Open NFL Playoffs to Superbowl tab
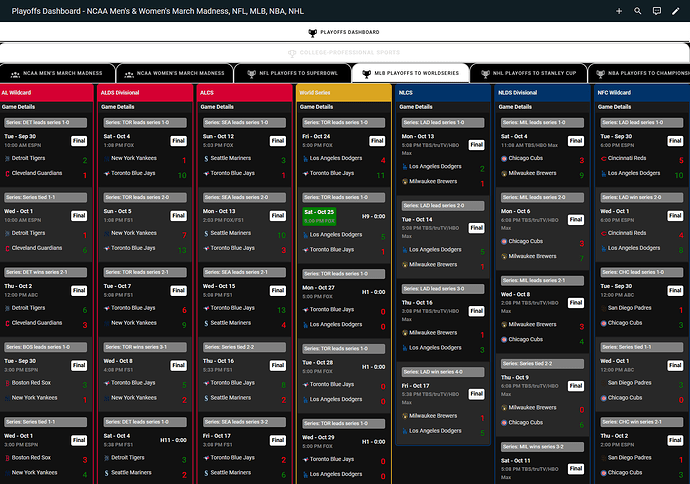Screen dimensions: 690x484 coord(293,73)
